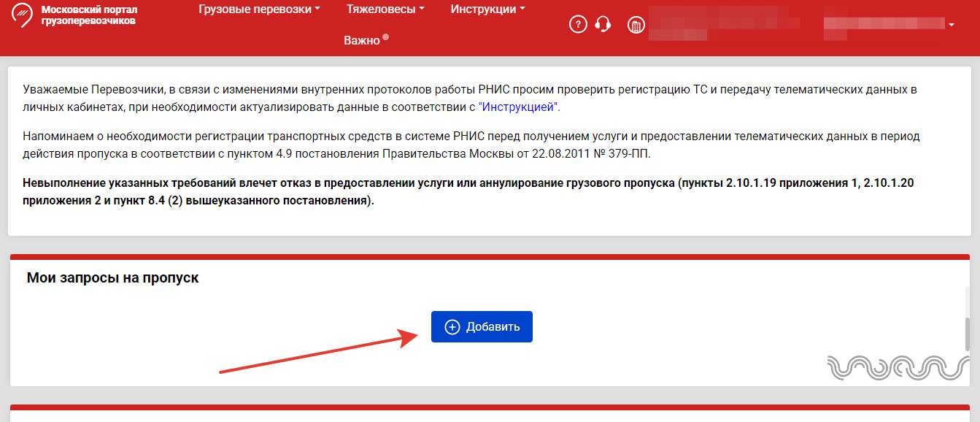
Task: Expand the Грузовые перевозки menu
Action: coord(259,9)
